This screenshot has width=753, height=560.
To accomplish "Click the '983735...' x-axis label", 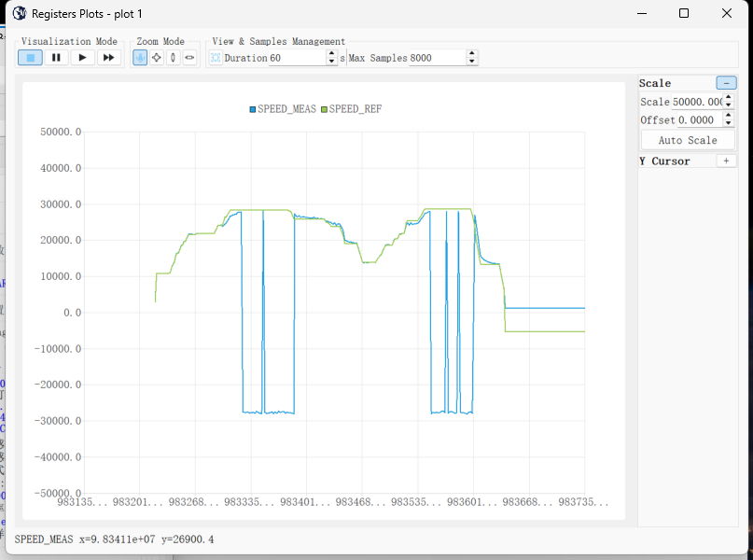I will [x=583, y=502].
